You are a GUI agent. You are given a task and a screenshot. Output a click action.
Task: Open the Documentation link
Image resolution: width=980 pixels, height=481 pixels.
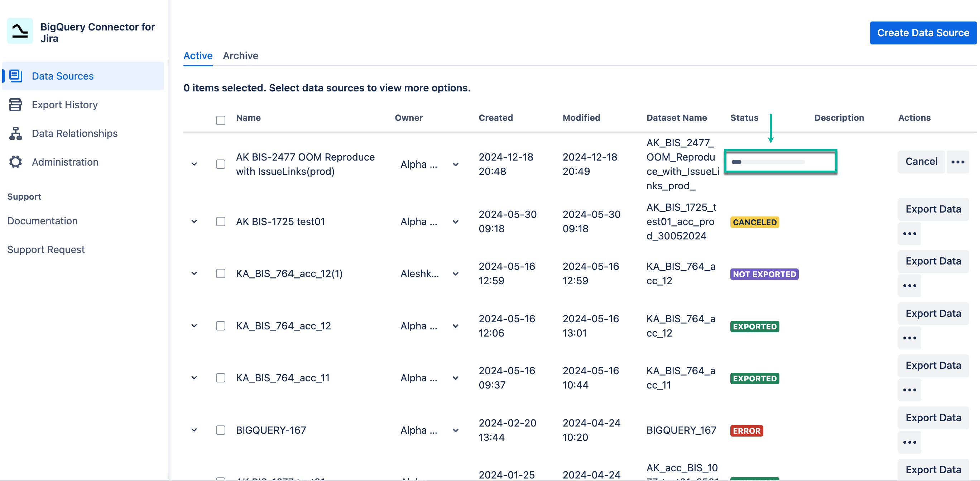click(x=42, y=221)
